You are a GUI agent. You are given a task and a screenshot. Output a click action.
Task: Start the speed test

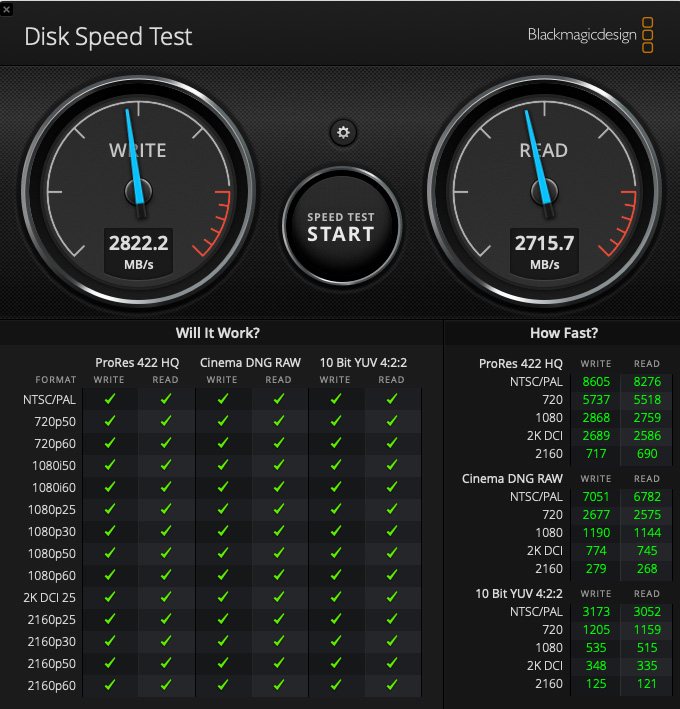click(x=342, y=226)
